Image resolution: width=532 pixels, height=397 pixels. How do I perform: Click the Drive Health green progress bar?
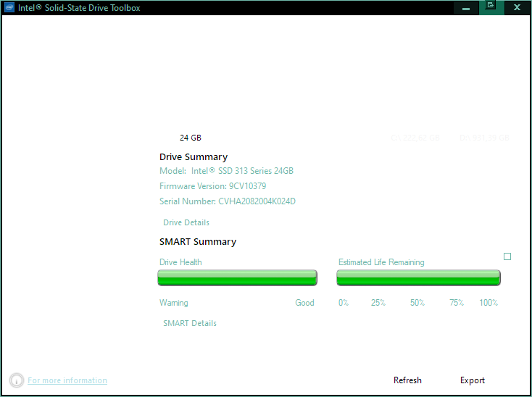(x=237, y=277)
